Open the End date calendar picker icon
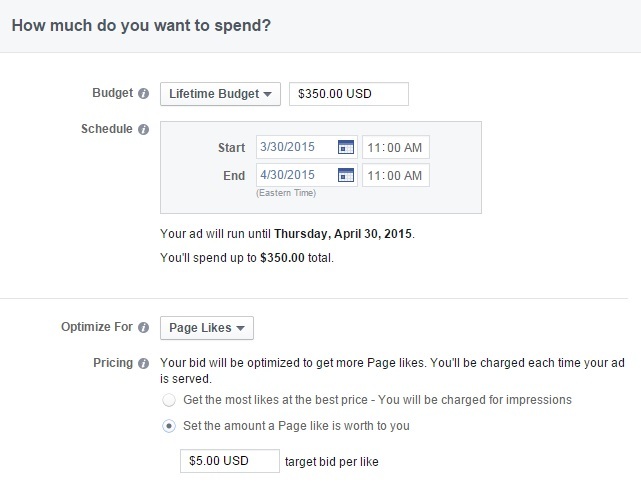This screenshot has height=488, width=641. coord(346,176)
